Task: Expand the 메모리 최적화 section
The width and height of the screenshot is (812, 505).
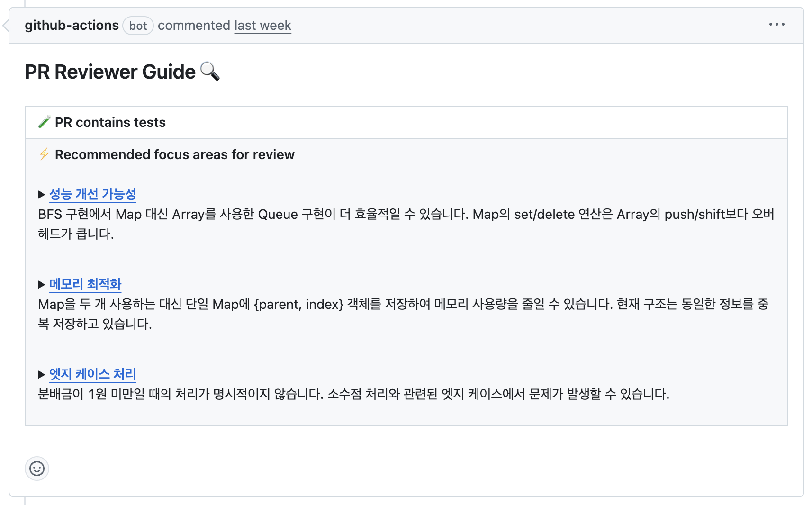Action: (85, 284)
